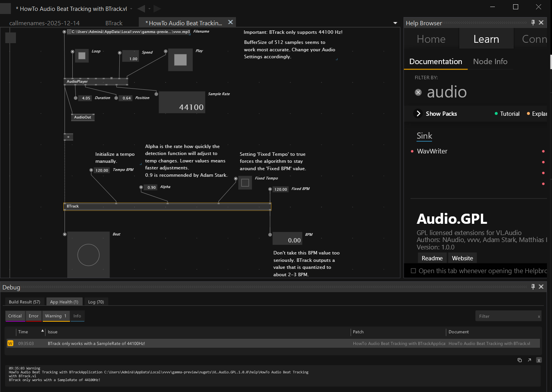
Task: Pin the Help Browser panel
Action: [x=533, y=23]
